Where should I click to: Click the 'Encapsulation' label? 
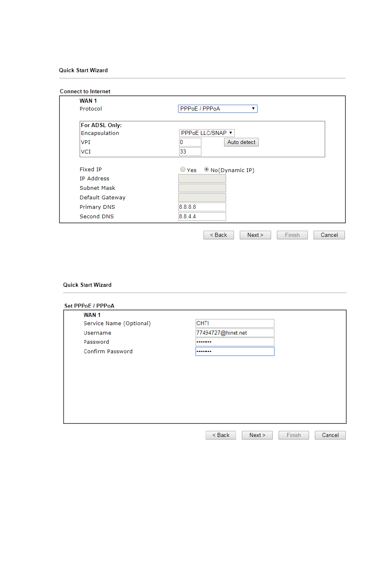100,133
